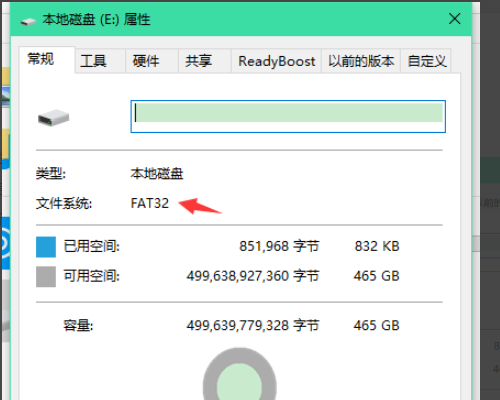
Task: Click the volume label input field
Action: pyautogui.click(x=288, y=116)
